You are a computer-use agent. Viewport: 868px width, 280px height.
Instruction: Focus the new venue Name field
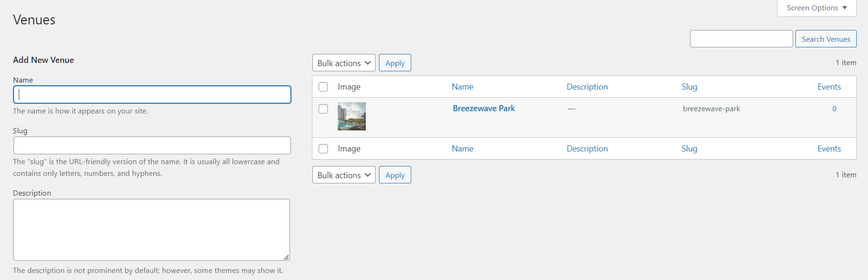pos(152,94)
